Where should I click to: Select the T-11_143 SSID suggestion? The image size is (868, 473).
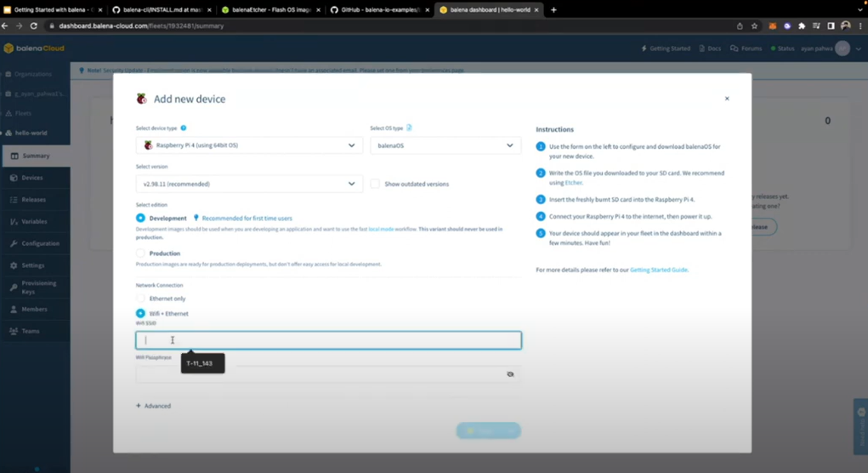202,363
